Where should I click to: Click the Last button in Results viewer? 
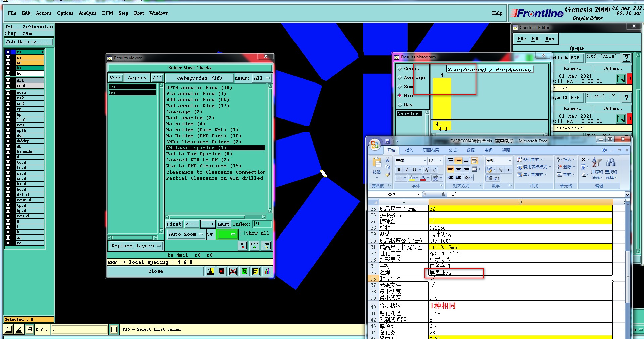224,224
